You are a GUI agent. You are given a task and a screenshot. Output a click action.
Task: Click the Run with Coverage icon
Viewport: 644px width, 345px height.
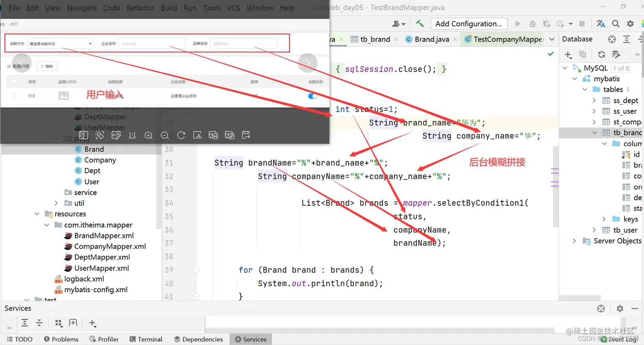547,24
